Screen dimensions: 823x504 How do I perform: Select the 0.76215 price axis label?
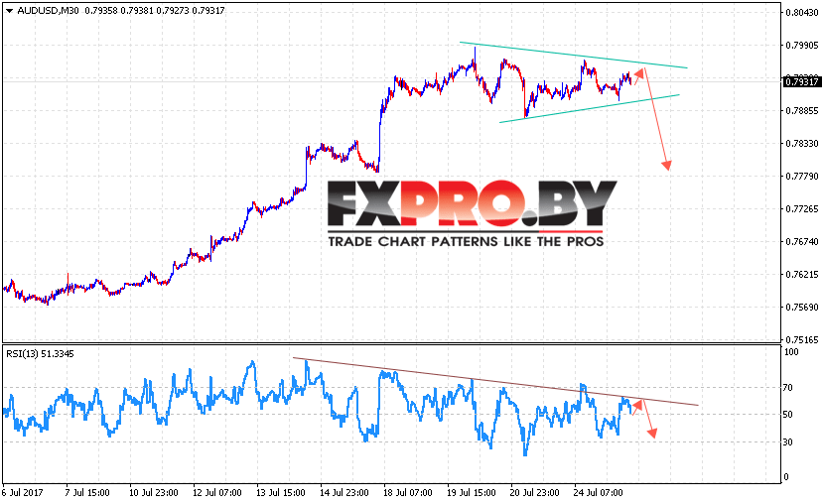[x=802, y=274]
